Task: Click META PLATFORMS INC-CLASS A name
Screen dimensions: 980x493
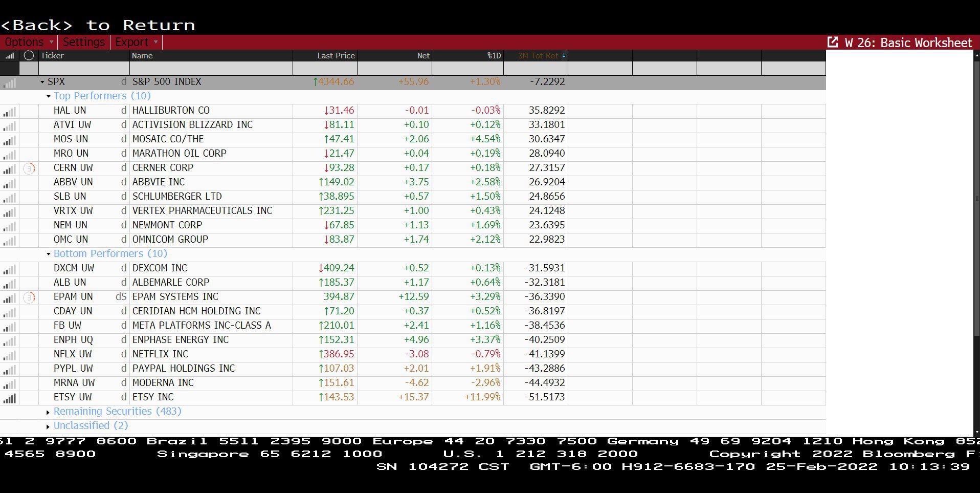Action: point(202,325)
